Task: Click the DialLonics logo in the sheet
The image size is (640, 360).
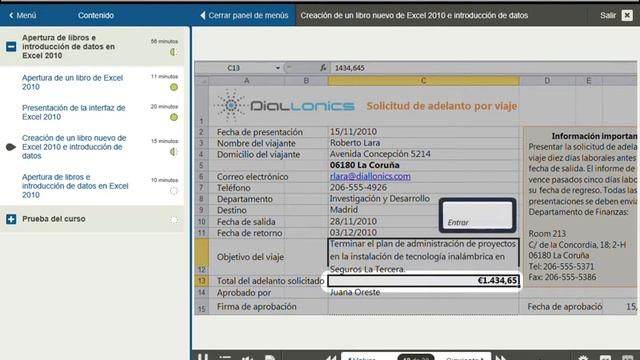Action: pos(284,106)
